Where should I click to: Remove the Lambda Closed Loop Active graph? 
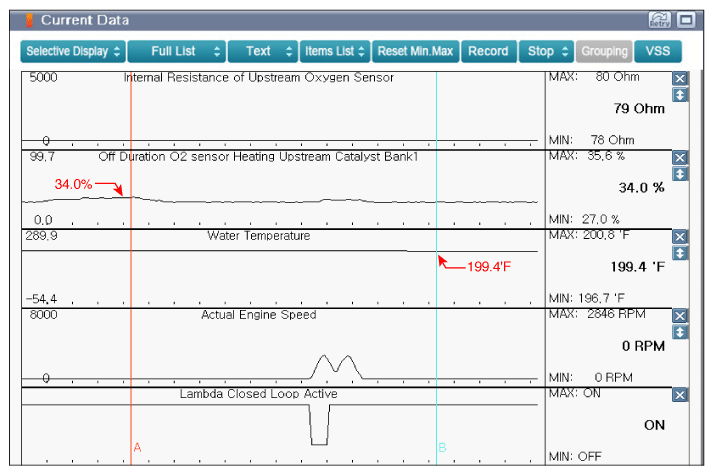pyautogui.click(x=680, y=395)
